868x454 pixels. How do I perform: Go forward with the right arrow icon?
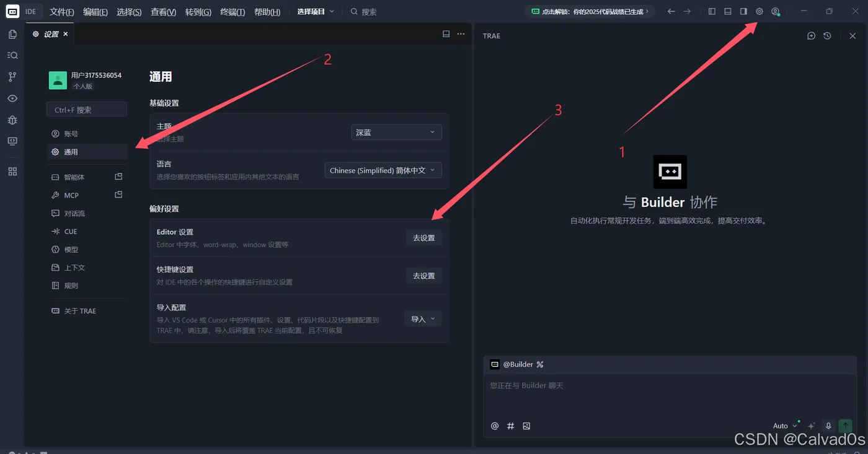coord(687,11)
